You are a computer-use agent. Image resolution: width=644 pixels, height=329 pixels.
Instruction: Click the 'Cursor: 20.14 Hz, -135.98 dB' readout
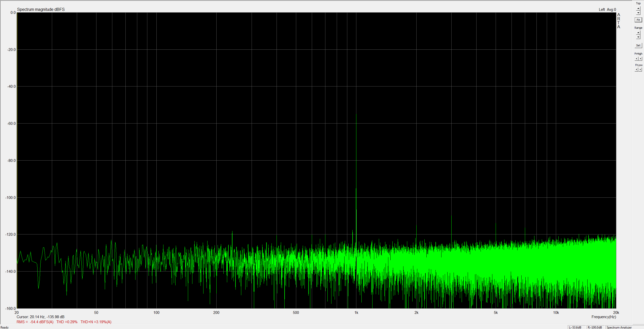coord(41,317)
